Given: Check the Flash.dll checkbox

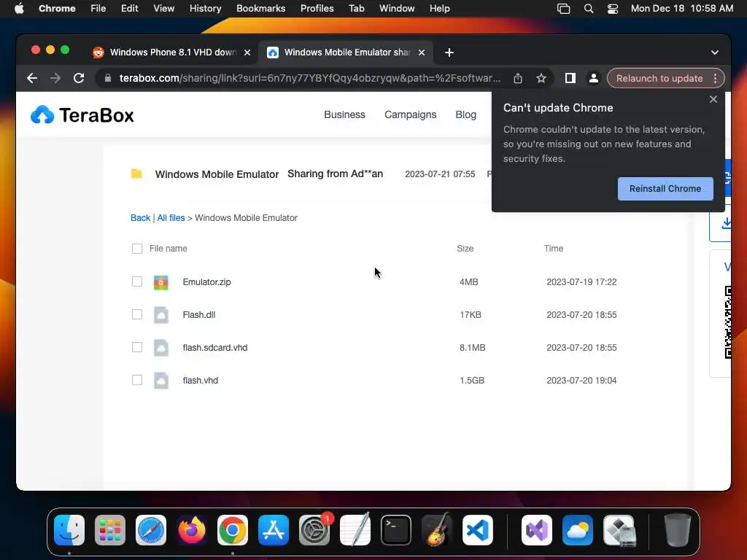Looking at the screenshot, I should tap(136, 315).
